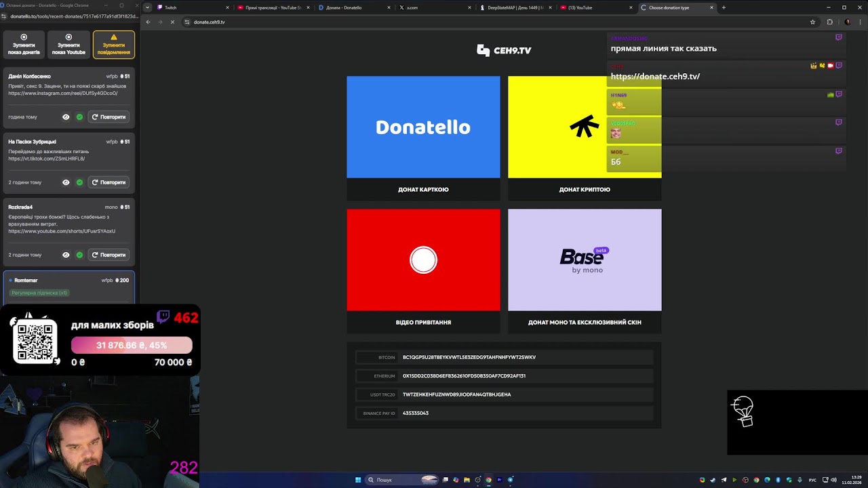Click Twitch icon on ARMANDO chat message
Viewport: 868px width, 488px height.
click(x=839, y=38)
